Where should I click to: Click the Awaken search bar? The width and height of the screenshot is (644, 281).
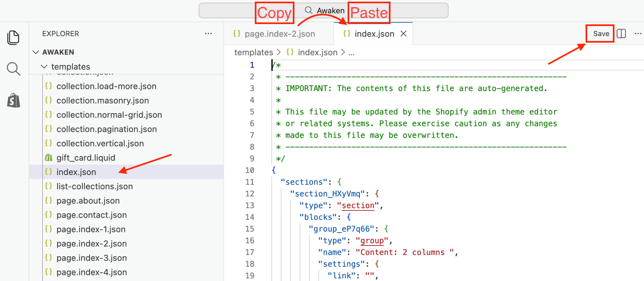324,10
